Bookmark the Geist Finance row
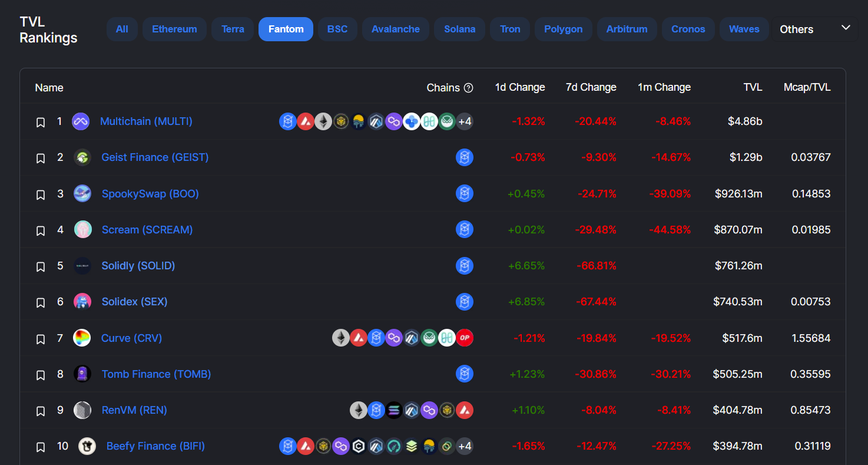868x465 pixels. (41, 158)
